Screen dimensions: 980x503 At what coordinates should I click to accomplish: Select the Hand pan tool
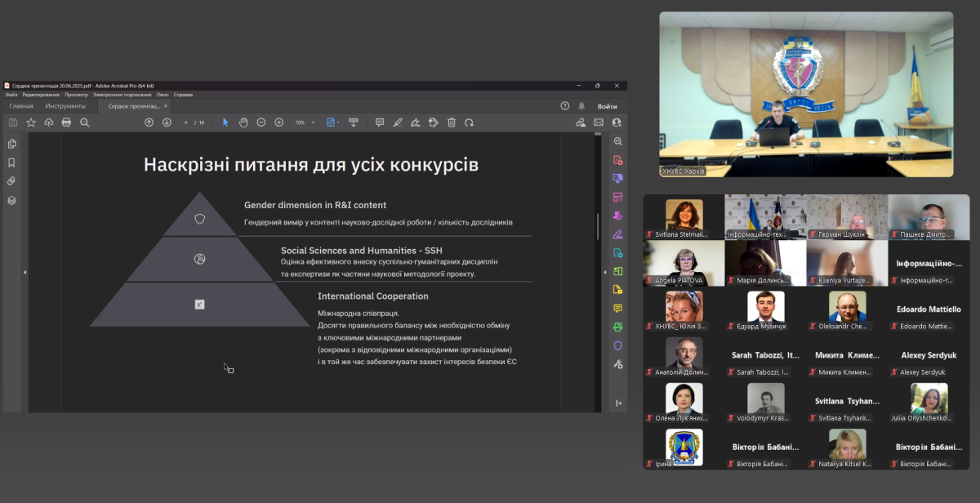(243, 122)
